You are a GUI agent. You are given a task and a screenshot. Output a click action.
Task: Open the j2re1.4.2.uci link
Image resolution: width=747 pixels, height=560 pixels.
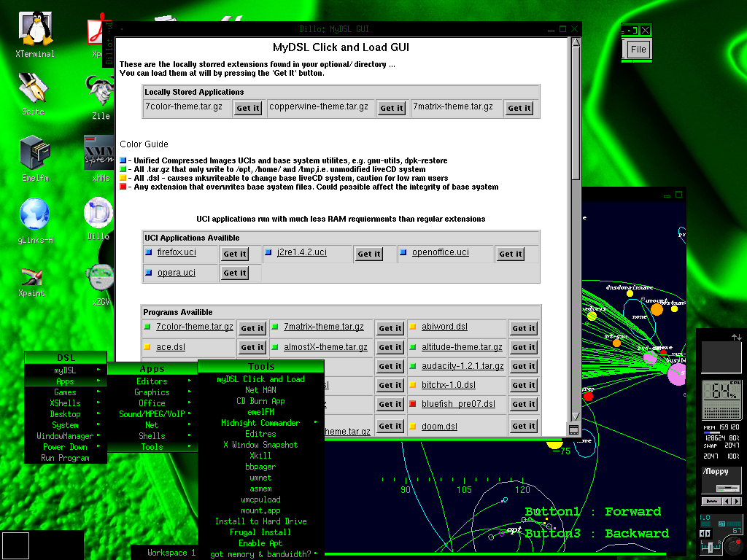302,252
